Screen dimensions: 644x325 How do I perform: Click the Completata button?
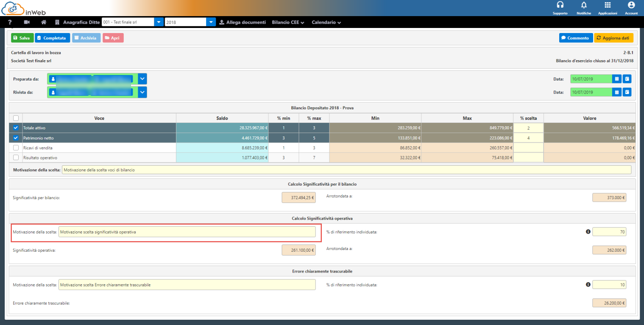53,38
